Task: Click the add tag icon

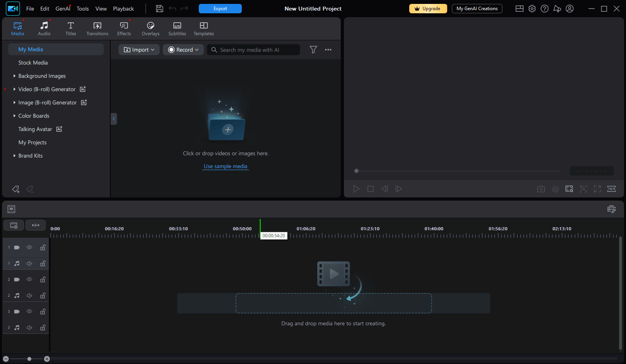Action: coord(16,189)
